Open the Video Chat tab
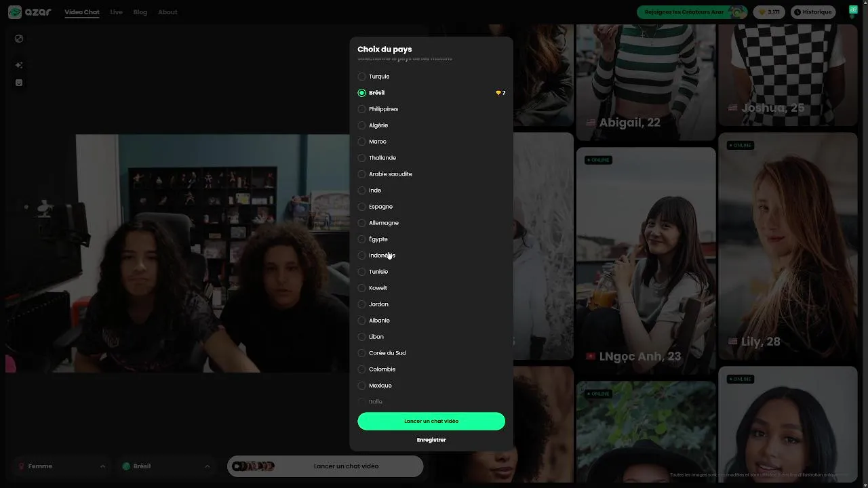 (x=82, y=12)
